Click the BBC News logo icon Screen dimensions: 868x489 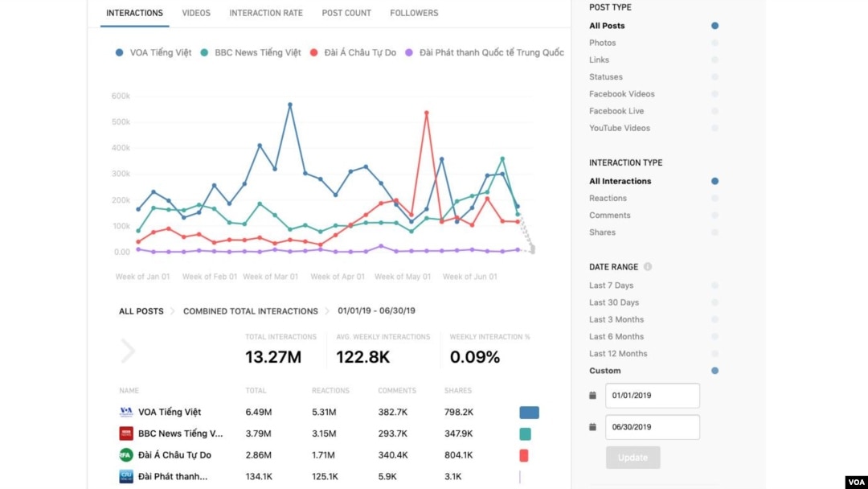pyautogui.click(x=126, y=433)
